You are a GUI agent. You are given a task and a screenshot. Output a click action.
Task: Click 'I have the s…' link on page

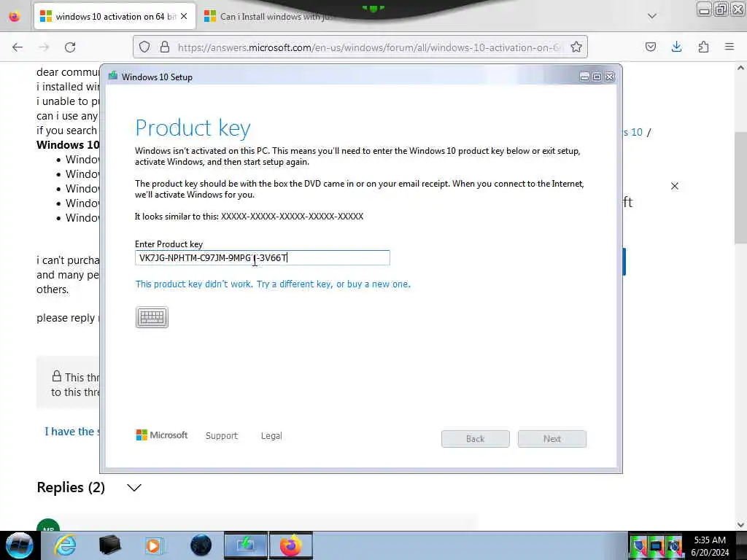72,432
